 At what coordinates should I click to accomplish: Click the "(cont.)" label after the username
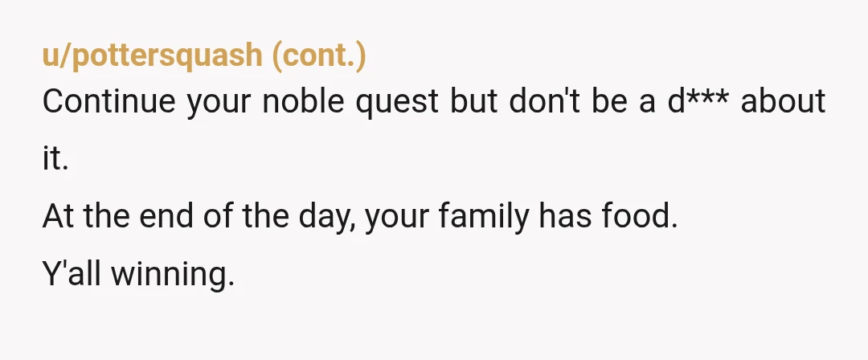[319, 56]
